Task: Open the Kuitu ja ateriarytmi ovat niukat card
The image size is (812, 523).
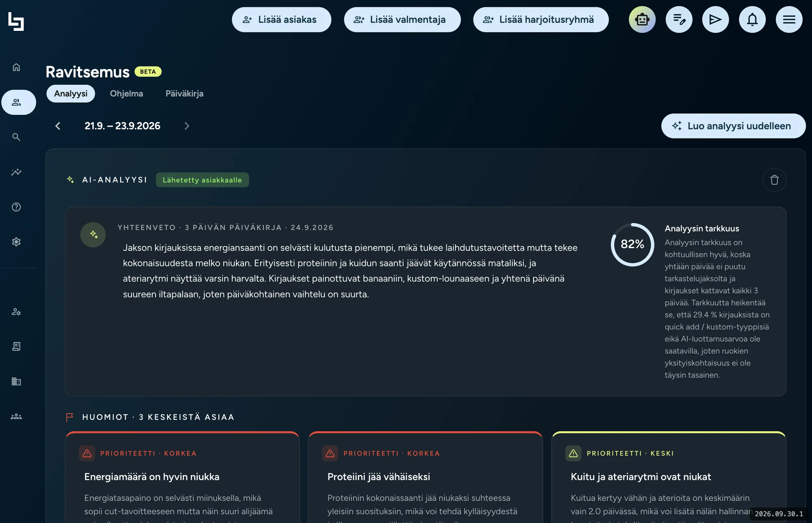Action: point(669,478)
